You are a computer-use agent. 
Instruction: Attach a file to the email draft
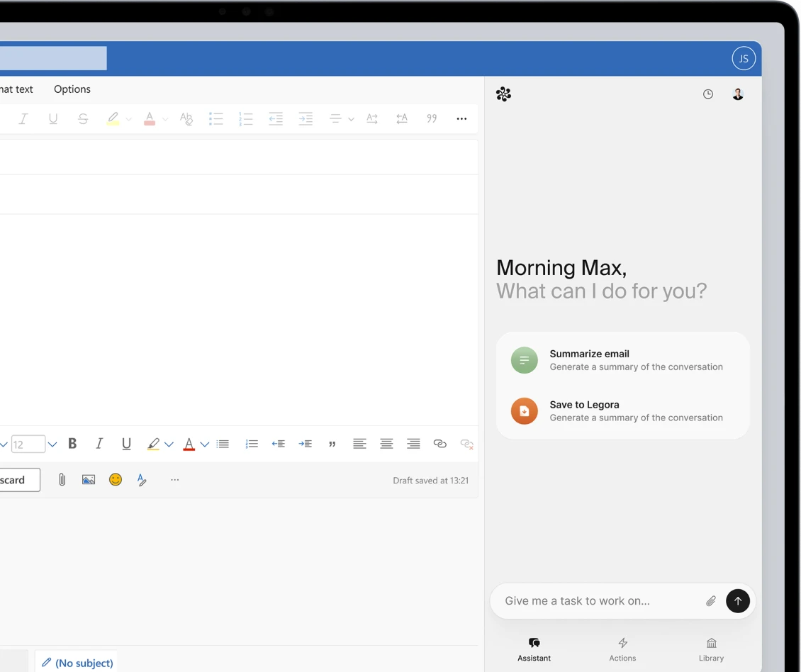(62, 480)
